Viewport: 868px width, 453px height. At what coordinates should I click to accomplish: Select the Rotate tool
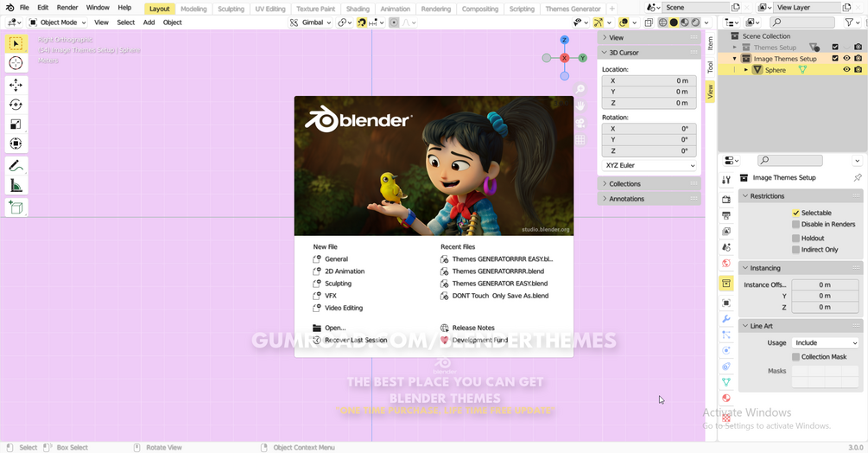click(x=16, y=105)
